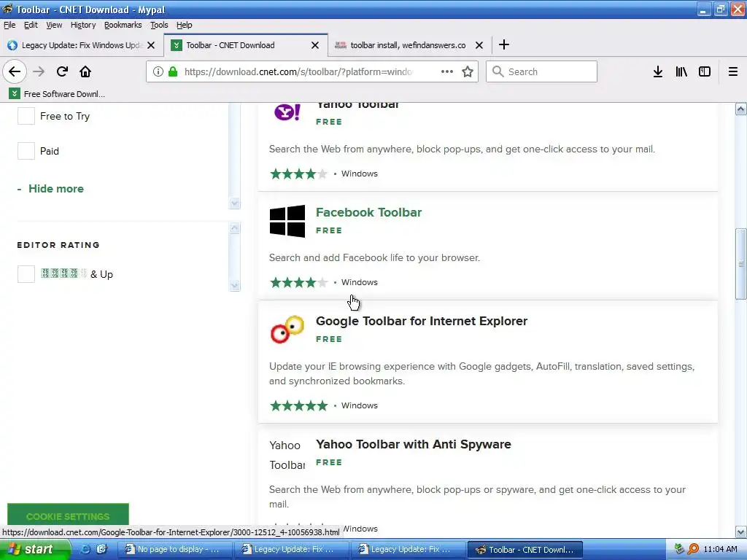Screen dimensions: 747x560
Task: Click page scrollbar up arrow
Action: click(740, 109)
